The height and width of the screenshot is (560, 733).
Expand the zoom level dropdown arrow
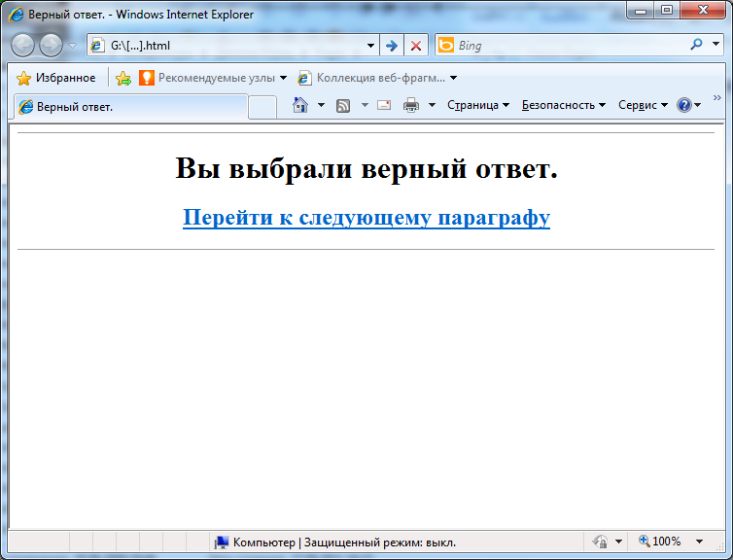tap(699, 542)
